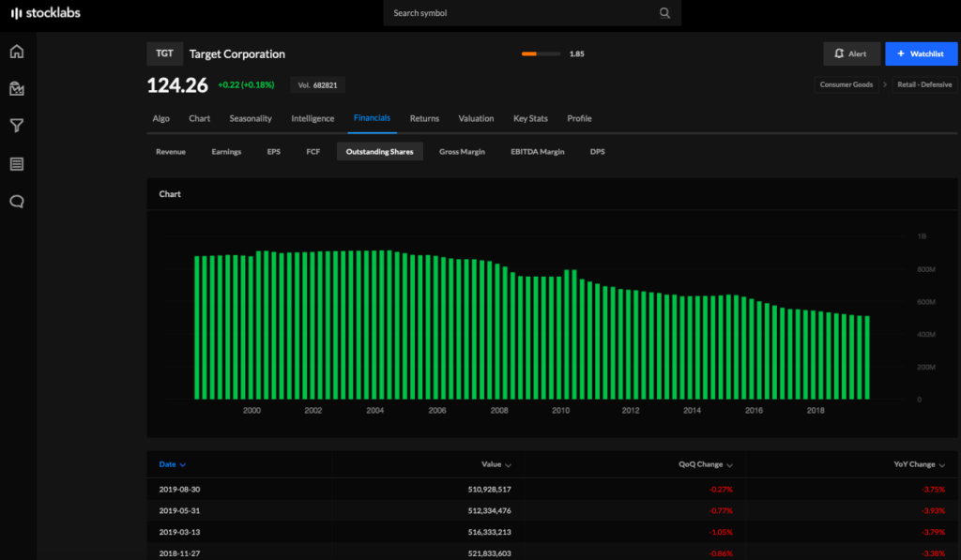The width and height of the screenshot is (961, 560).
Task: Switch to the Seasonality tab
Action: [x=250, y=118]
